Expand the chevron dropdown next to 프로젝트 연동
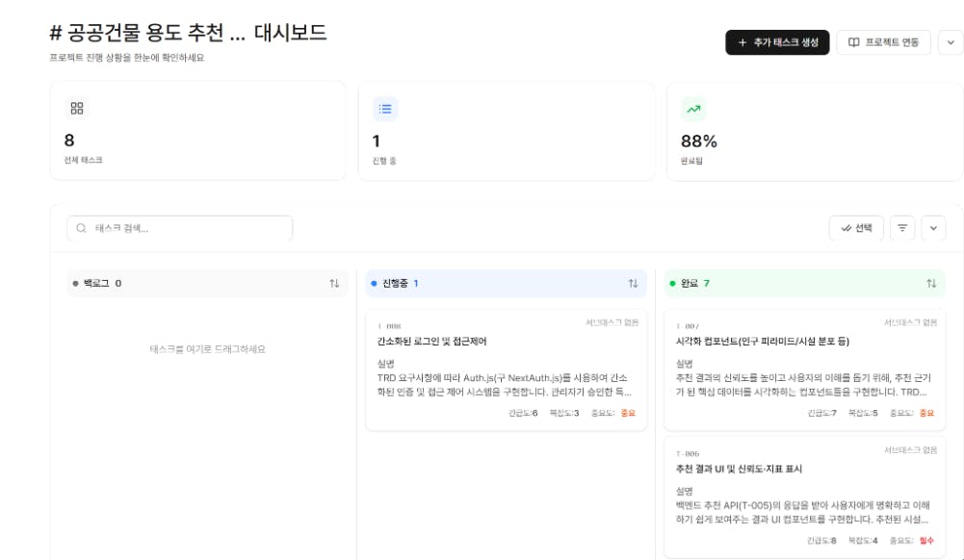The image size is (964, 560). point(951,42)
